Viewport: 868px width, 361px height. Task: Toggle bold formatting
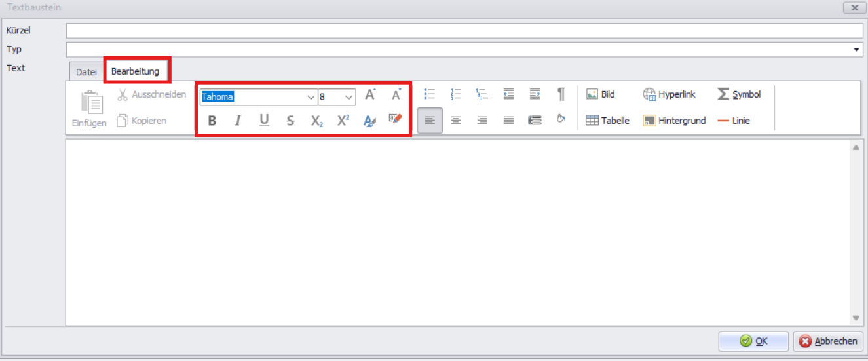pos(212,121)
